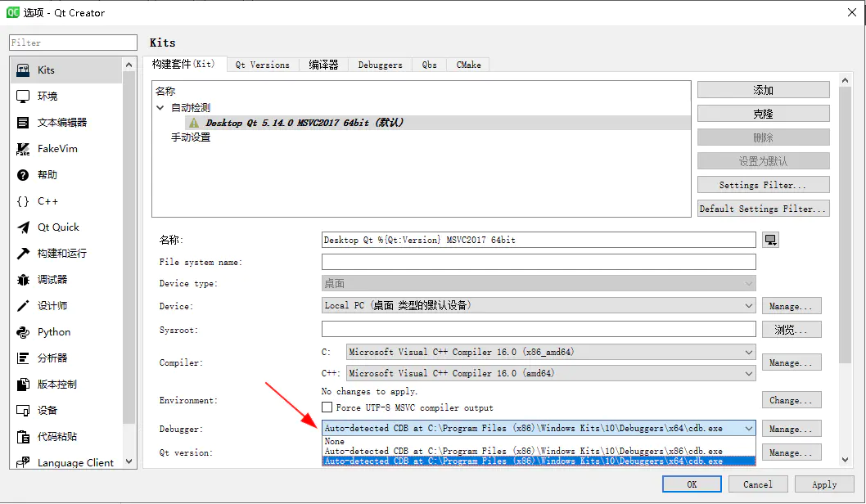The image size is (866, 504).
Task: Collapse the 自动检测 kit group
Action: click(x=160, y=107)
